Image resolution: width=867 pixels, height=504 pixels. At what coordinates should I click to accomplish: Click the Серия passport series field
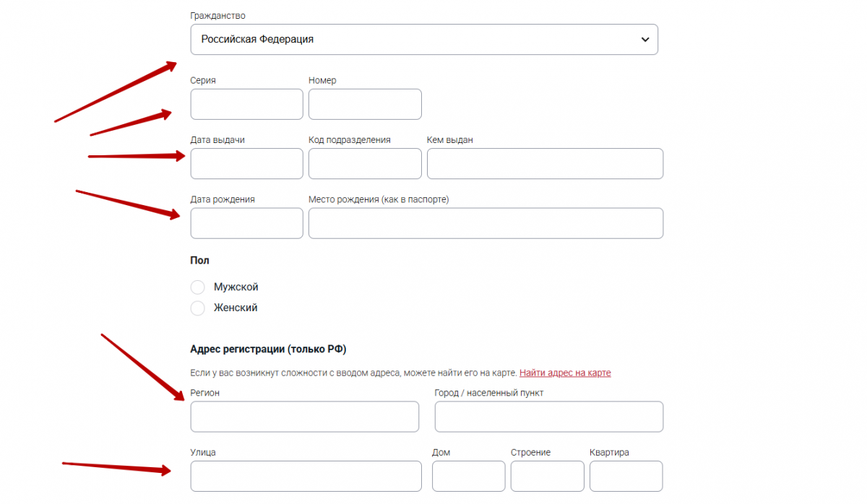pos(246,104)
